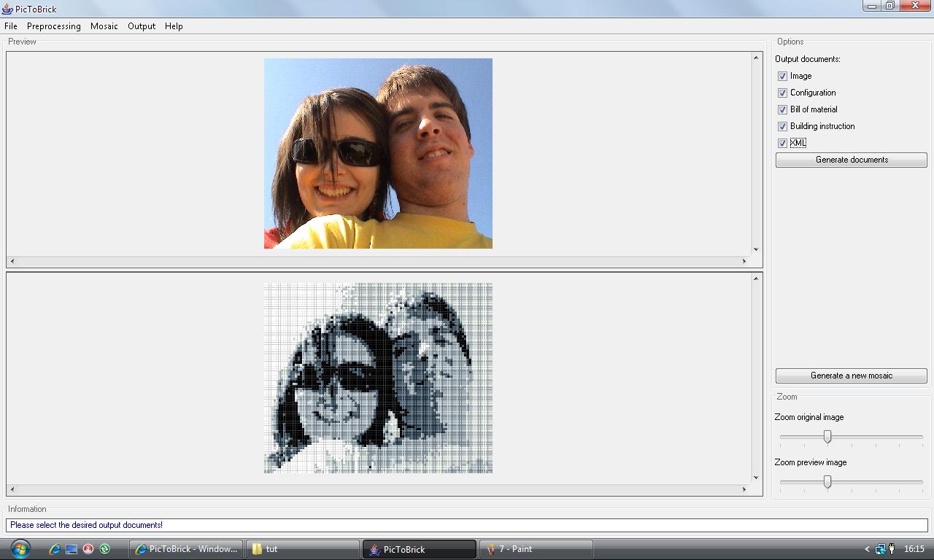Click the 'Preview' panel title

[22, 42]
